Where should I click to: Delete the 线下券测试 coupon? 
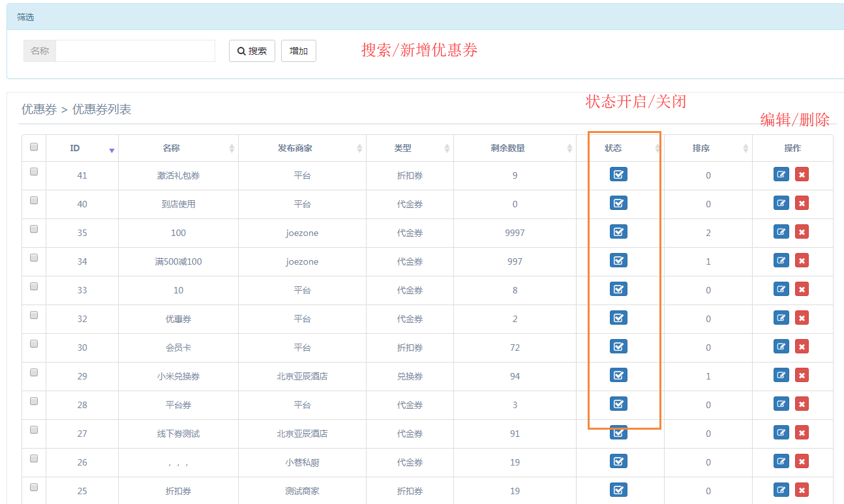(802, 432)
